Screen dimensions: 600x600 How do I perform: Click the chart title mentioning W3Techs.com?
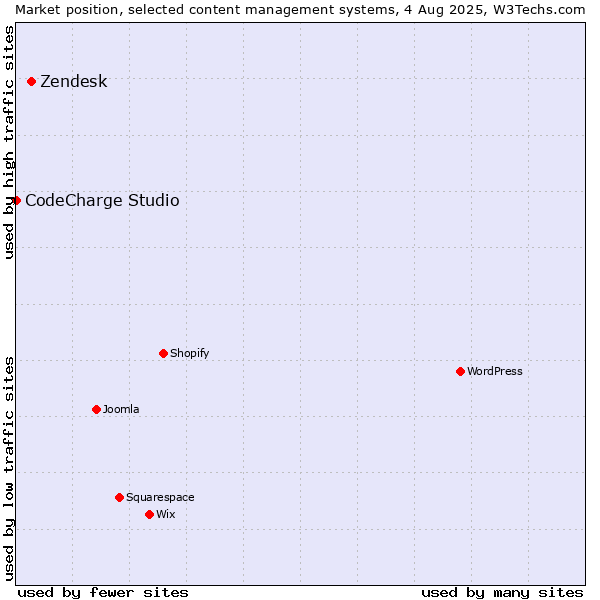click(300, 10)
